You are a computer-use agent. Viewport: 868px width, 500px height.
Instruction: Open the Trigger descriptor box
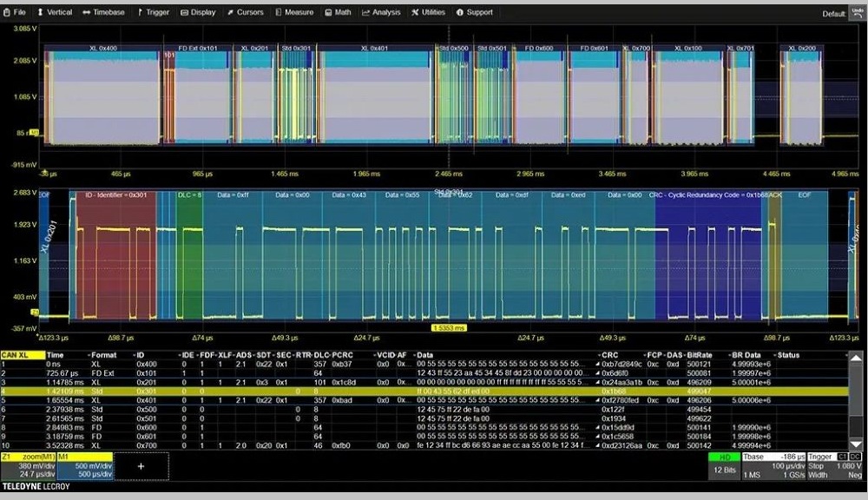pyautogui.click(x=836, y=465)
